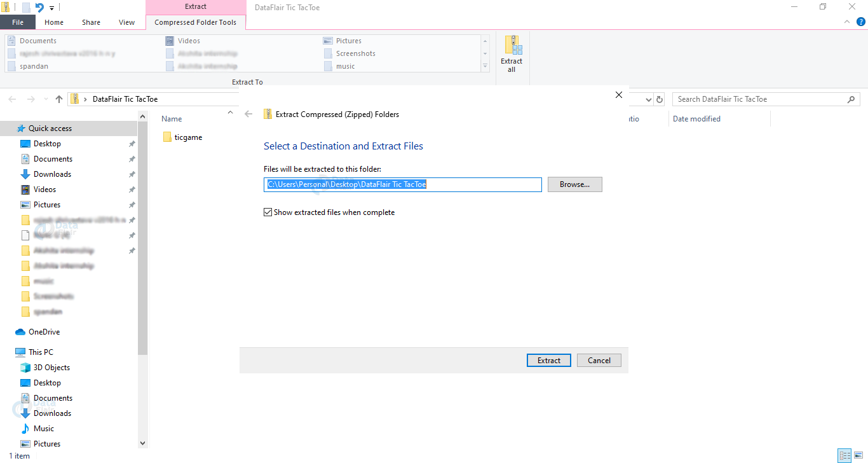Switch to Details view in status bar
Screen dimensions: 868x463
click(844, 455)
